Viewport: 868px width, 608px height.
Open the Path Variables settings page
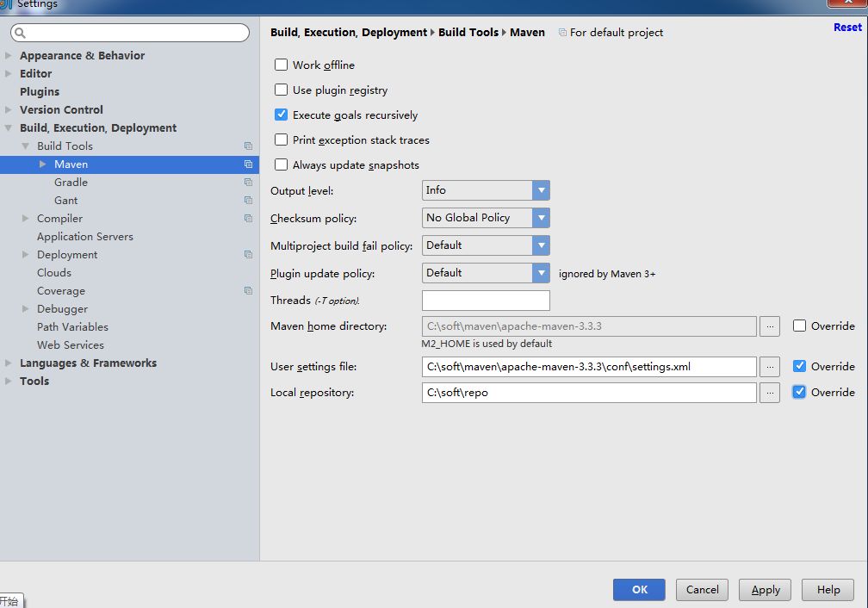coord(72,327)
